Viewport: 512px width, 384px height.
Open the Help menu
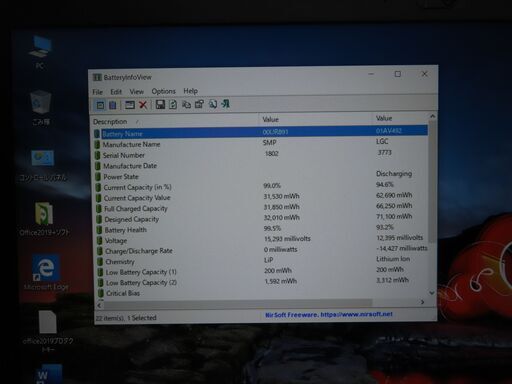pyautogui.click(x=190, y=91)
